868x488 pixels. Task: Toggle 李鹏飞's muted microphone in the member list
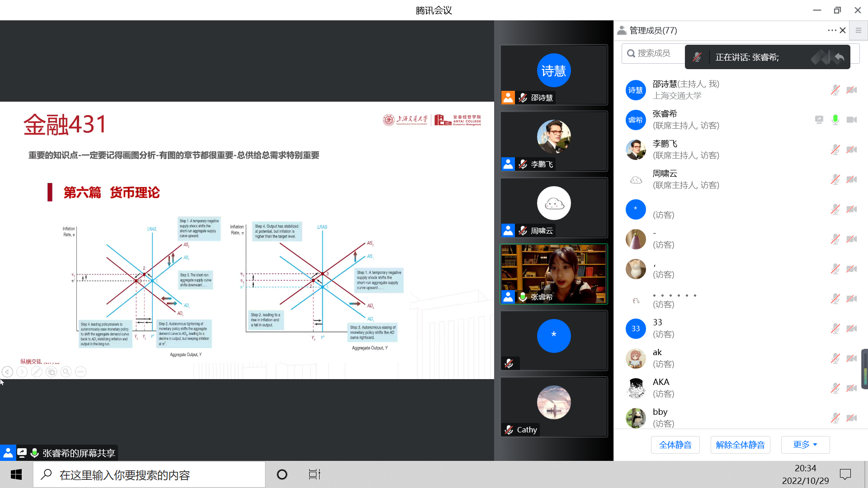pyautogui.click(x=835, y=150)
